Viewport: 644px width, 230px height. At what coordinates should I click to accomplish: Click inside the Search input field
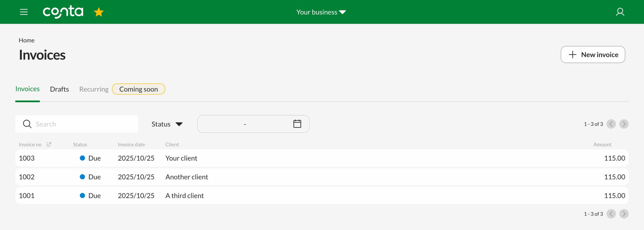pyautogui.click(x=83, y=124)
